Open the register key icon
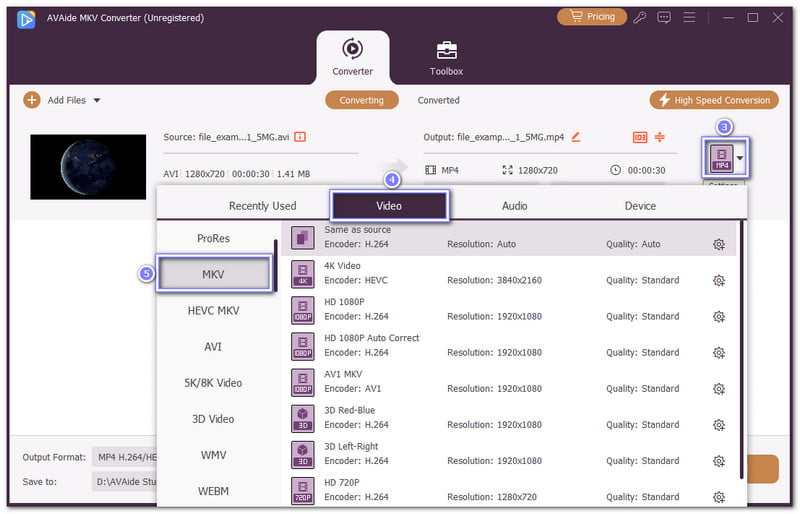 click(637, 17)
